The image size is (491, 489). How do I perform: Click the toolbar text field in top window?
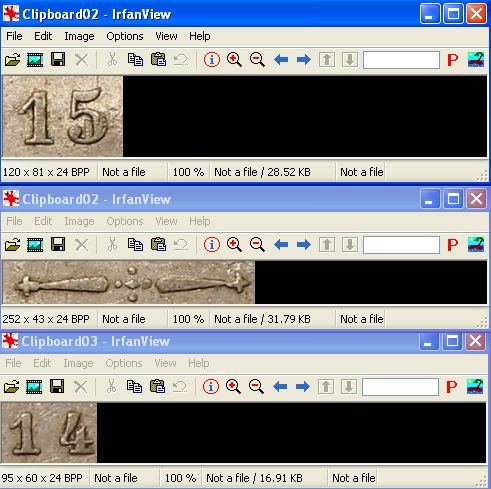(401, 60)
